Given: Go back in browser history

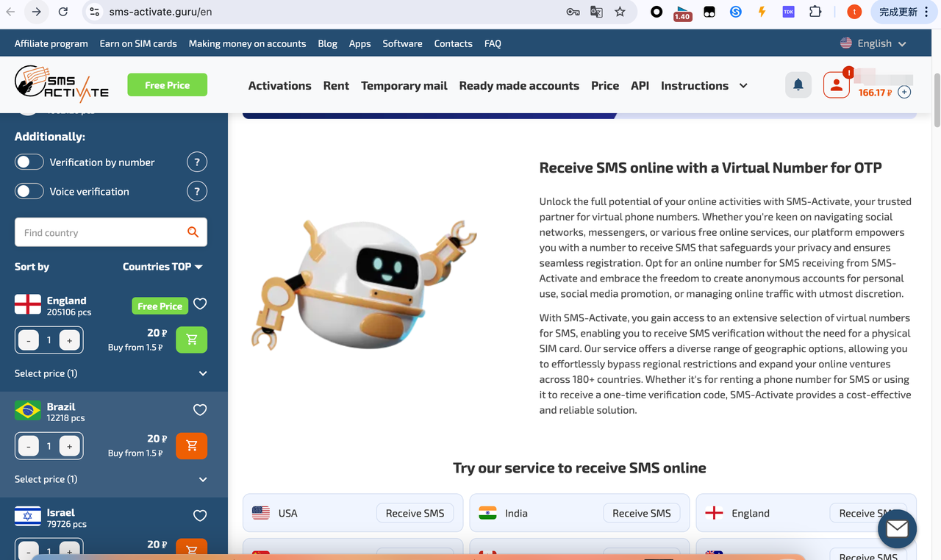Looking at the screenshot, I should point(10,12).
